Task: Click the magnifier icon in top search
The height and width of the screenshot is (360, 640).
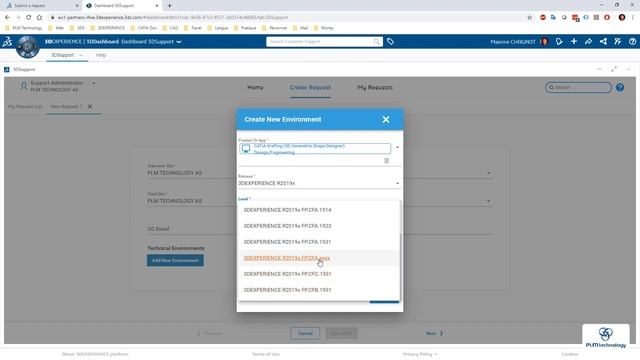Action: [376, 42]
